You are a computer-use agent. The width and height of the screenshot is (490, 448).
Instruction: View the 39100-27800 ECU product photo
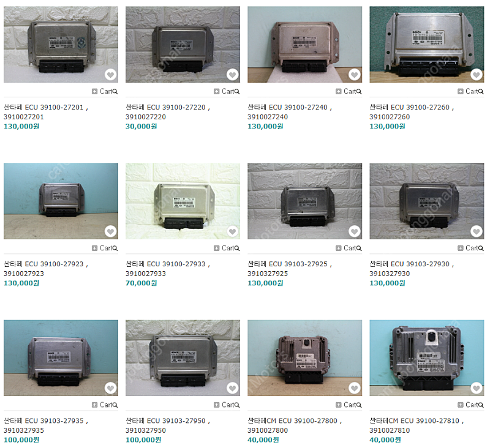pyautogui.click(x=304, y=358)
